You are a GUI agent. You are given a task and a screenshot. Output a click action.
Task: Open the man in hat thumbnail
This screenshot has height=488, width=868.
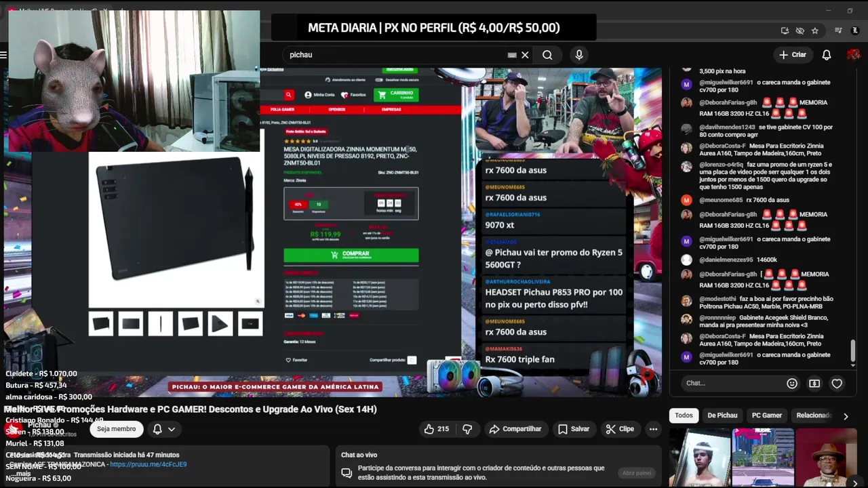pyautogui.click(x=826, y=458)
